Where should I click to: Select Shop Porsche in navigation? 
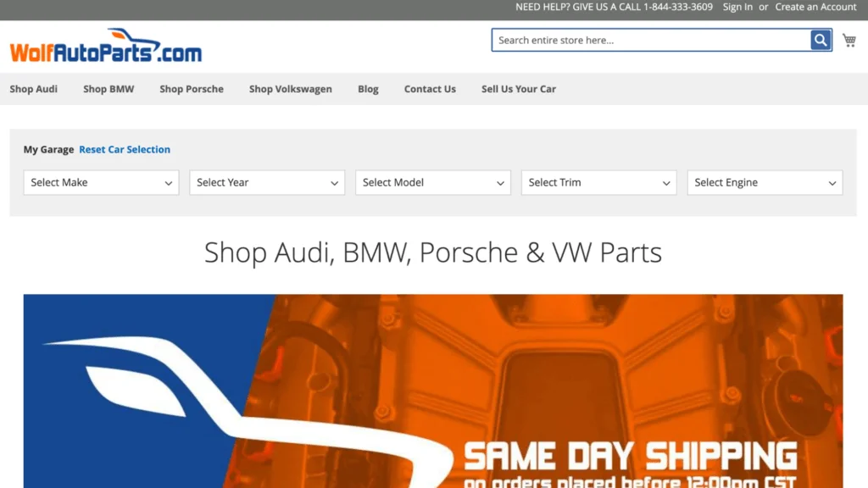pos(192,89)
